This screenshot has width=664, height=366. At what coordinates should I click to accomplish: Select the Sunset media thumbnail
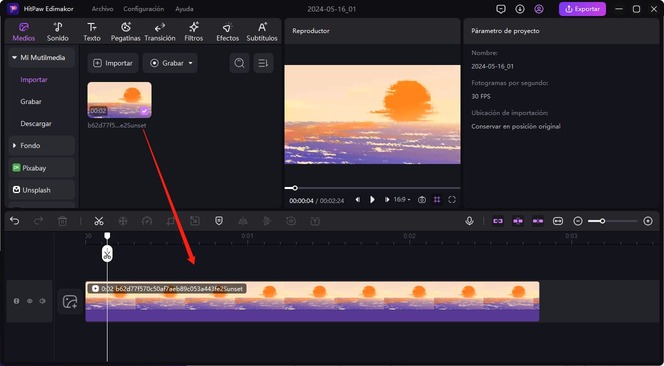click(119, 100)
